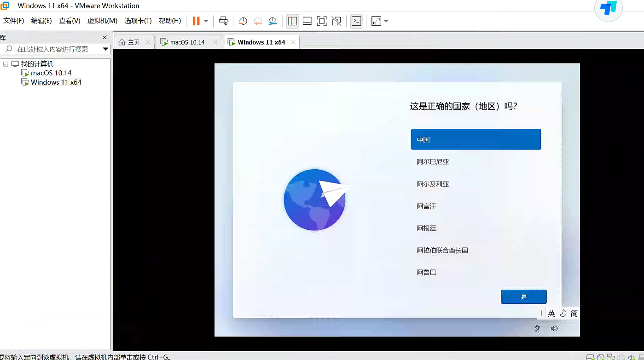Enter full screen mode from the toolbar
Viewport: 644px width, 360px height.
point(322,21)
